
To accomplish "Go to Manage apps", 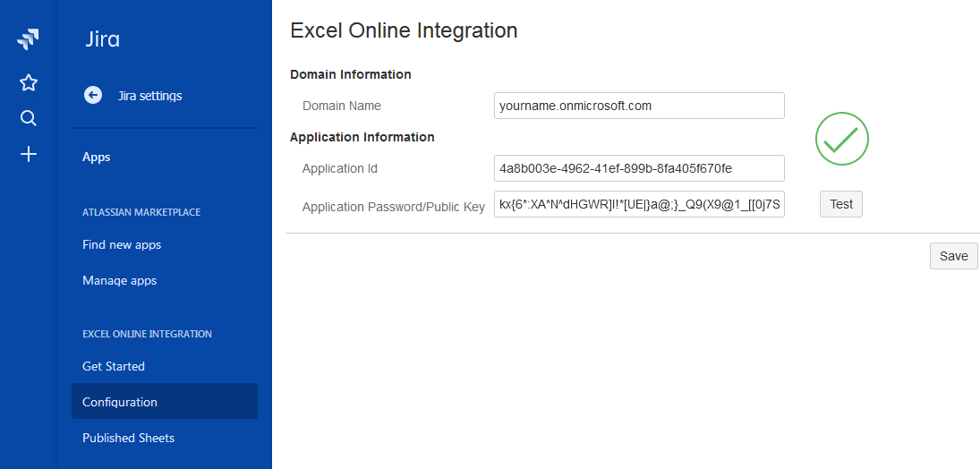I will tap(119, 280).
